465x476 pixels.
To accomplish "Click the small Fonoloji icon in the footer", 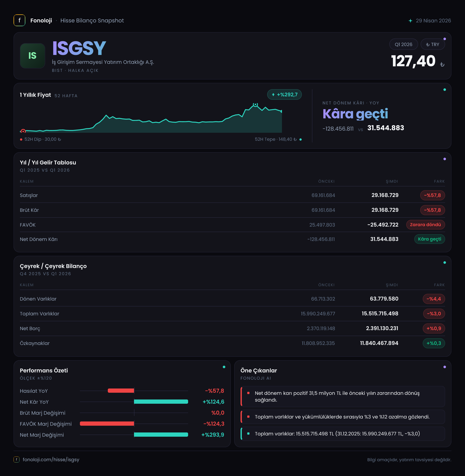I will click(x=16, y=459).
